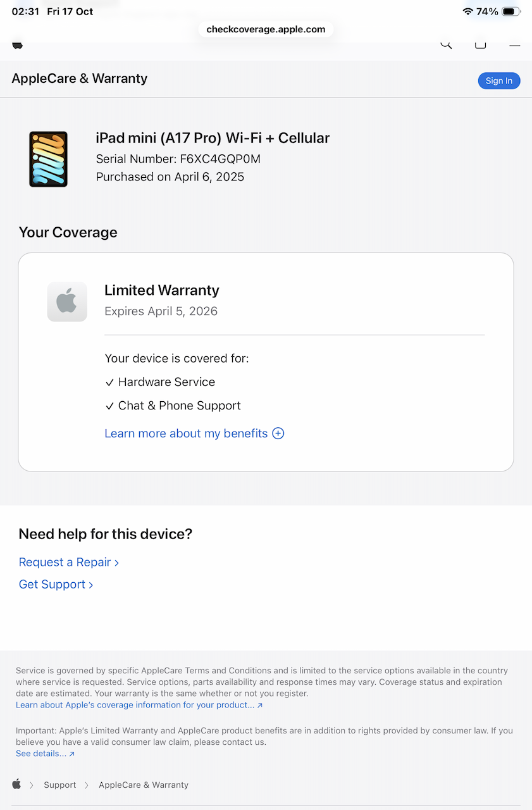This screenshot has width=532, height=810.
Task: Tap the checkcoverage.apple.com address bar
Action: tap(266, 29)
